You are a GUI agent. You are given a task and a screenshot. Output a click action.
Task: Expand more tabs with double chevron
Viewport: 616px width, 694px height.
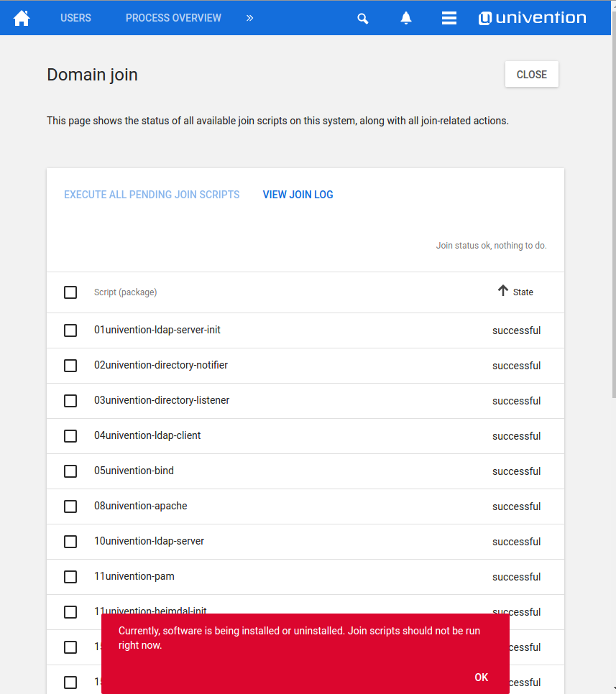tap(249, 18)
